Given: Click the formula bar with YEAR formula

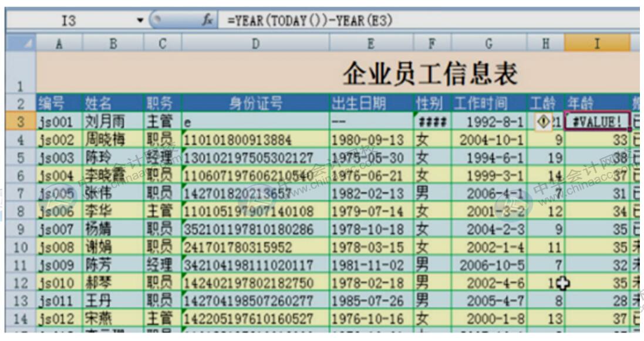Looking at the screenshot, I should point(427,20).
